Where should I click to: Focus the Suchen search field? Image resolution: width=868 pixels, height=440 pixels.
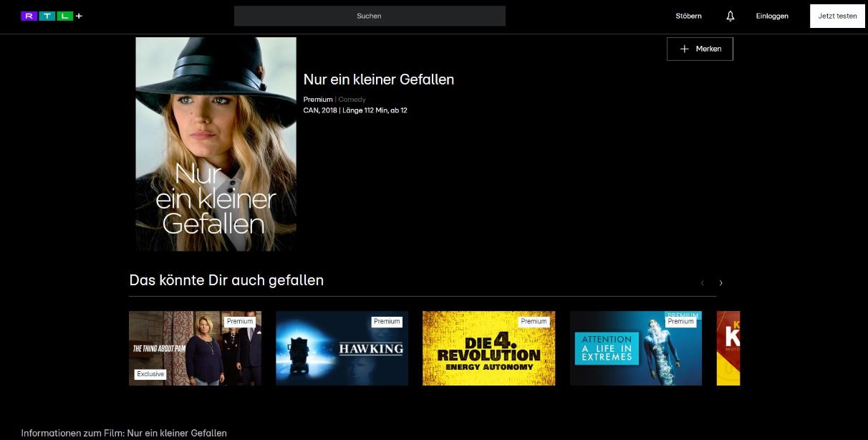click(370, 16)
